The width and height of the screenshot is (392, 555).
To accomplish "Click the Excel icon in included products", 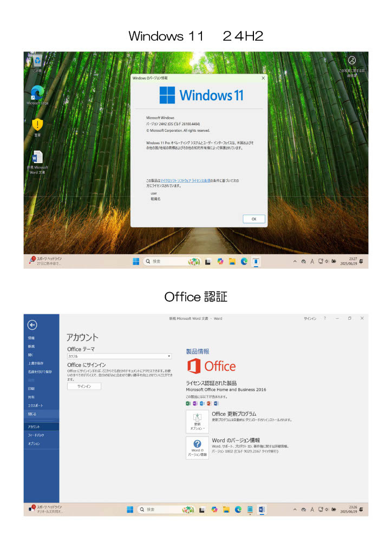I will [188, 403].
